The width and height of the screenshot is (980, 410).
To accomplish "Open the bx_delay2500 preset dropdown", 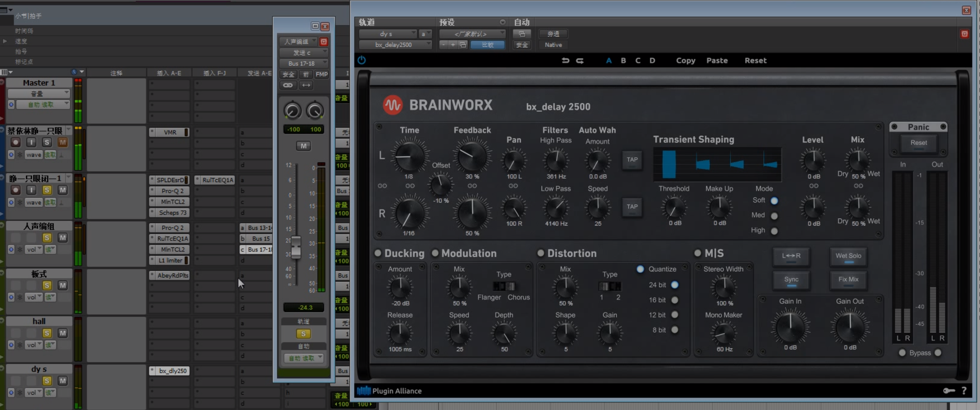I will pyautogui.click(x=394, y=45).
